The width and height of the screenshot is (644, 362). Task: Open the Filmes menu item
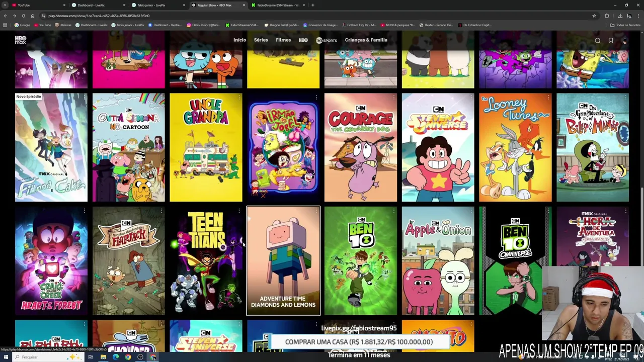click(x=283, y=40)
